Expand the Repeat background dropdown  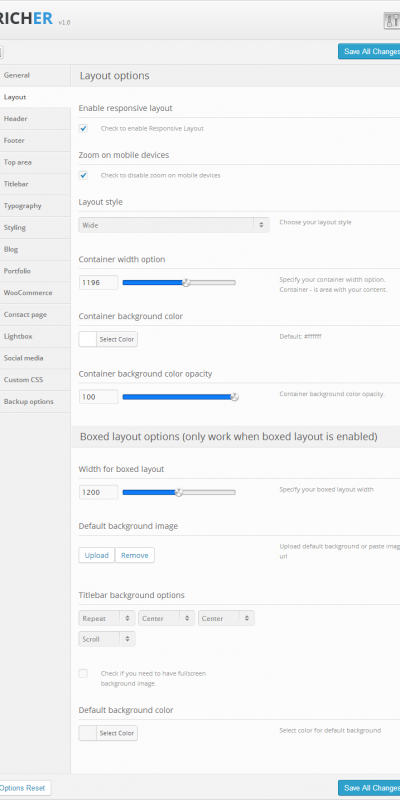click(107, 618)
